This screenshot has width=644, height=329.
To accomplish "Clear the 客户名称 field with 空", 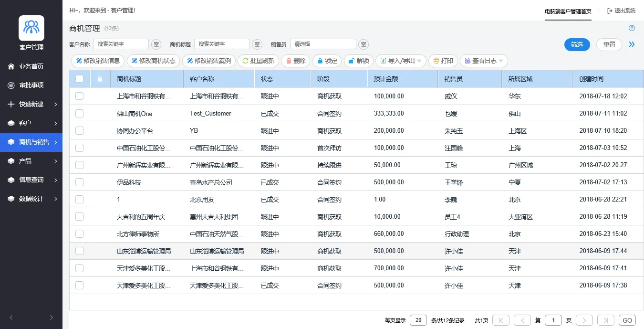I will pos(156,44).
